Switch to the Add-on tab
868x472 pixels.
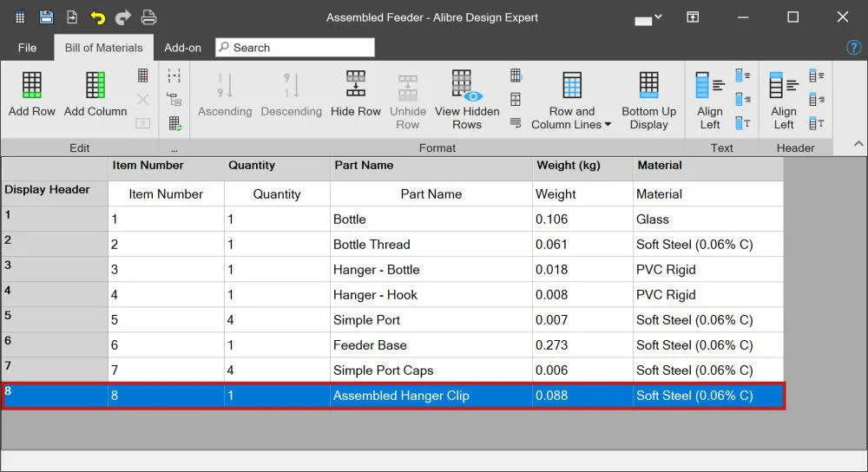click(x=182, y=48)
